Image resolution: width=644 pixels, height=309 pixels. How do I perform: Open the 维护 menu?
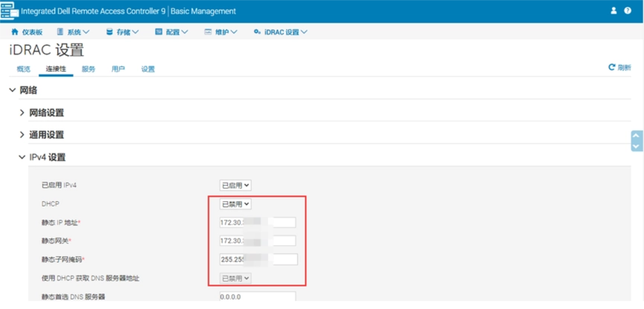tap(221, 32)
